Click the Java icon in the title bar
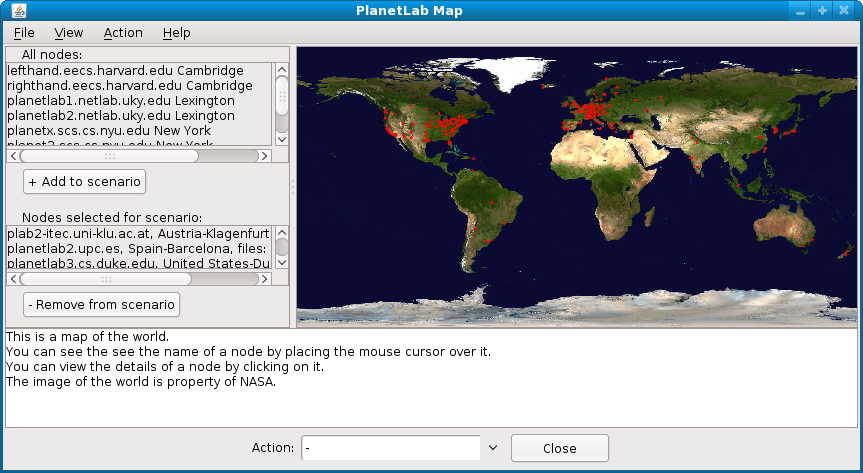The image size is (863, 473). tap(13, 11)
